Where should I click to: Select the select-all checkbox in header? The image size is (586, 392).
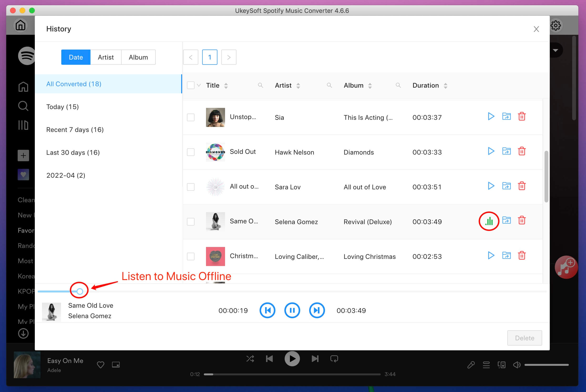click(191, 85)
